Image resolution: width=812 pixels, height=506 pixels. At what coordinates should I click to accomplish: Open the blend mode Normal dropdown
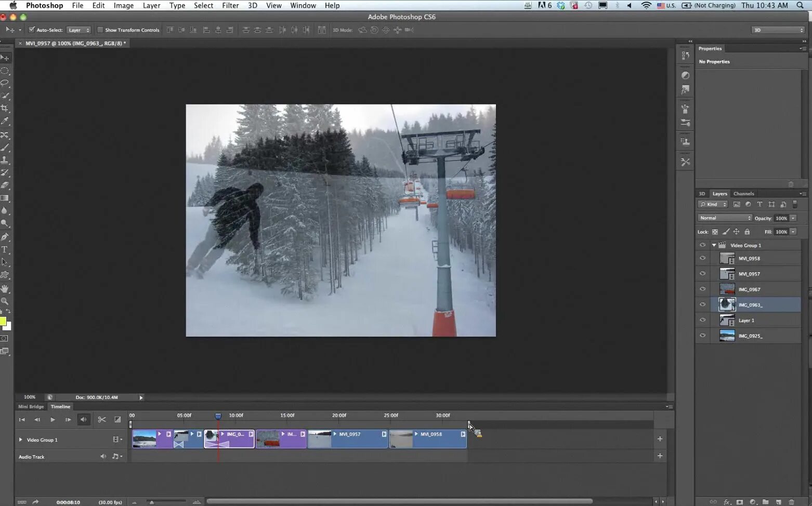[725, 218]
